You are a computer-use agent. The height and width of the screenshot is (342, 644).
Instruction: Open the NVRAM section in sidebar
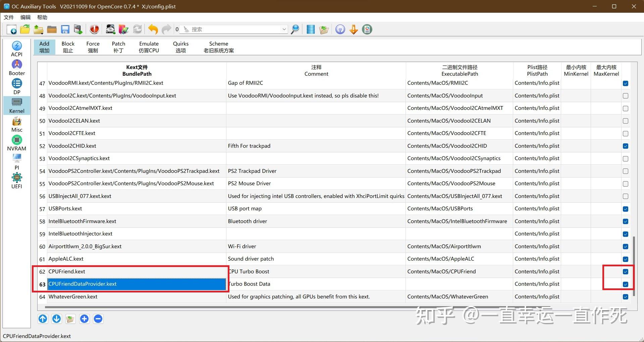pyautogui.click(x=17, y=143)
